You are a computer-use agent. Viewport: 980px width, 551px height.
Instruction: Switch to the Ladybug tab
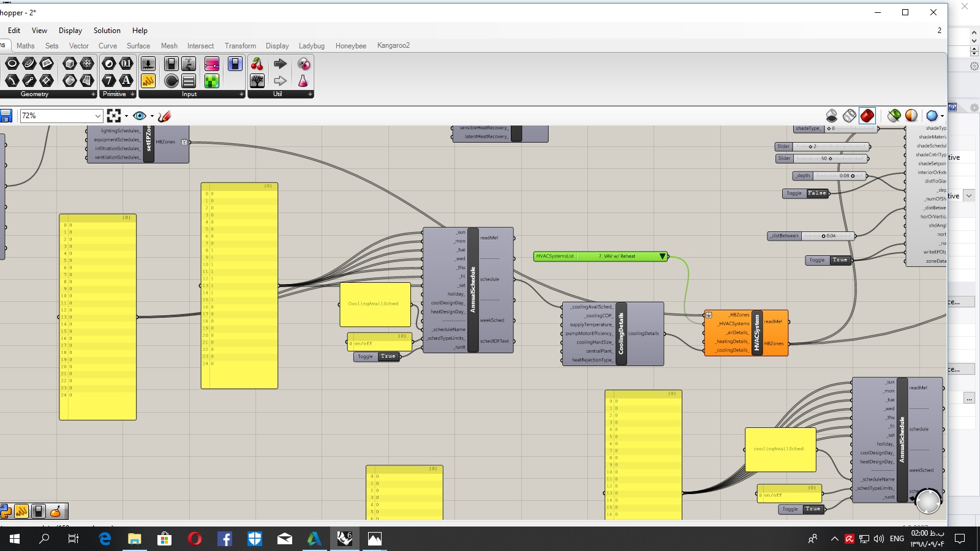312,46
